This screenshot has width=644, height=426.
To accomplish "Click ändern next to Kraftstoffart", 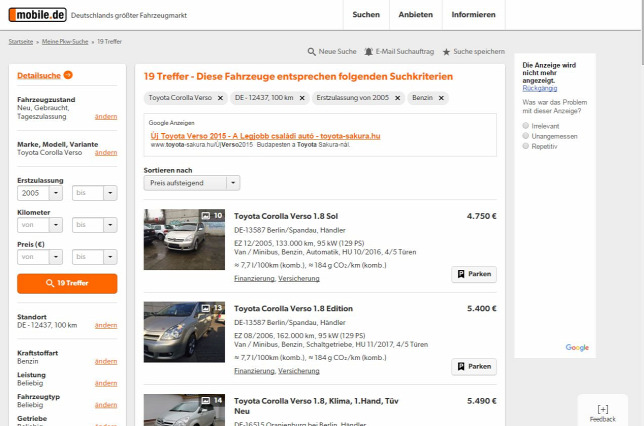I will pyautogui.click(x=106, y=362).
